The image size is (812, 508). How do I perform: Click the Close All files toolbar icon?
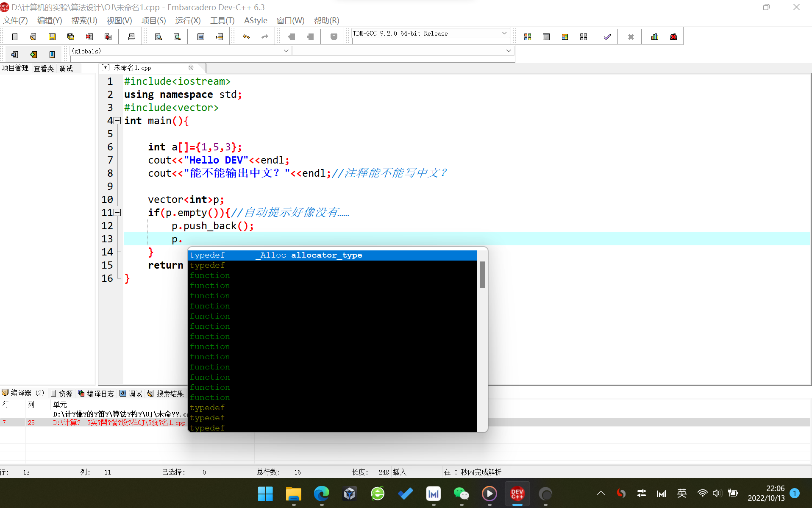[x=108, y=37]
